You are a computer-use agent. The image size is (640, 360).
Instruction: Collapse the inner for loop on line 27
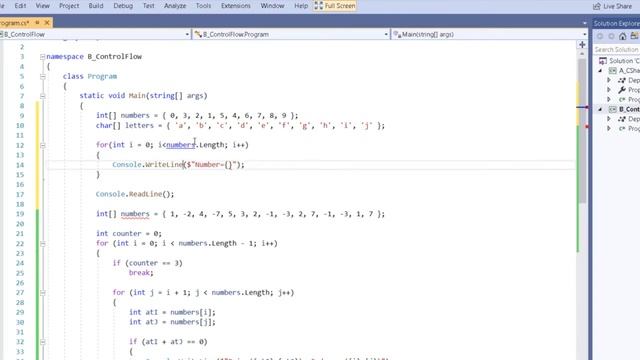coord(42,293)
